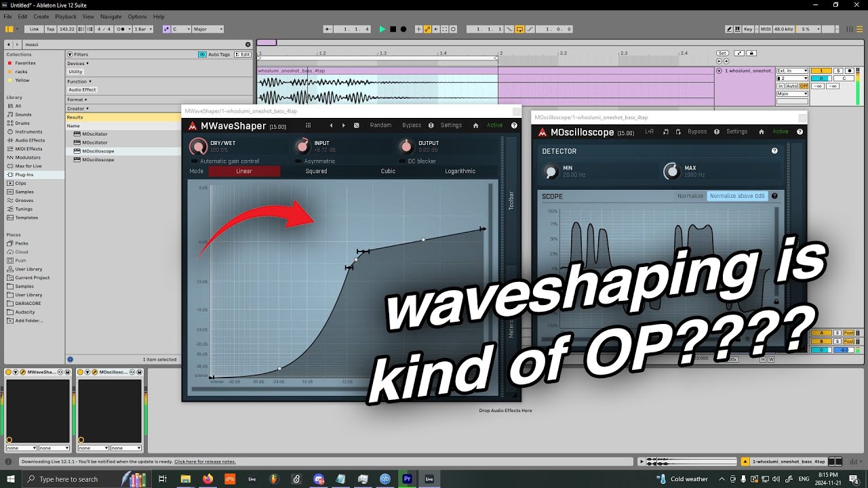Viewport: 868px width, 488px height.
Task: Toggle Bypass in MOscilloscope
Action: coord(697,131)
